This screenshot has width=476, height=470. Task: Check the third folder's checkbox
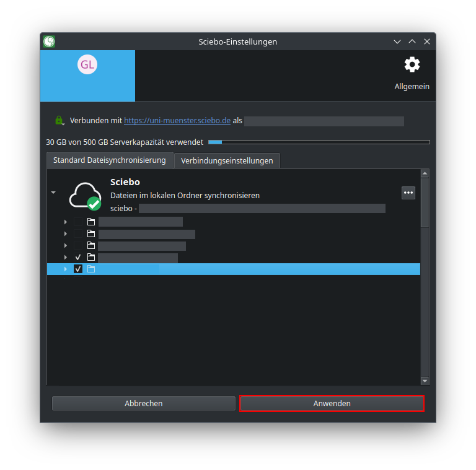coord(78,245)
